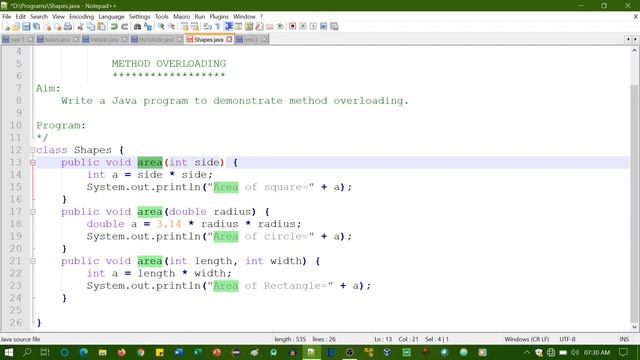
Task: Click the line 'int a = side * side;'
Action: tap(150, 175)
